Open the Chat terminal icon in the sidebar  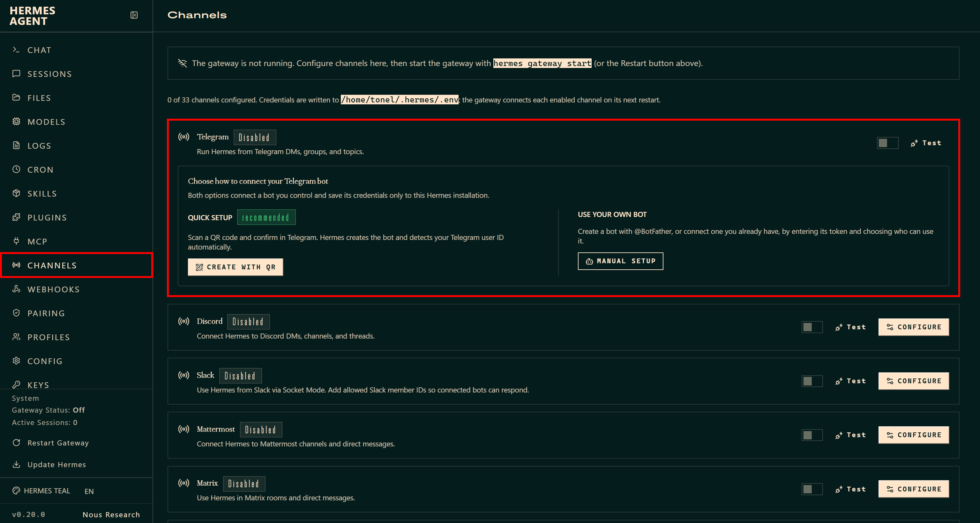(16, 50)
